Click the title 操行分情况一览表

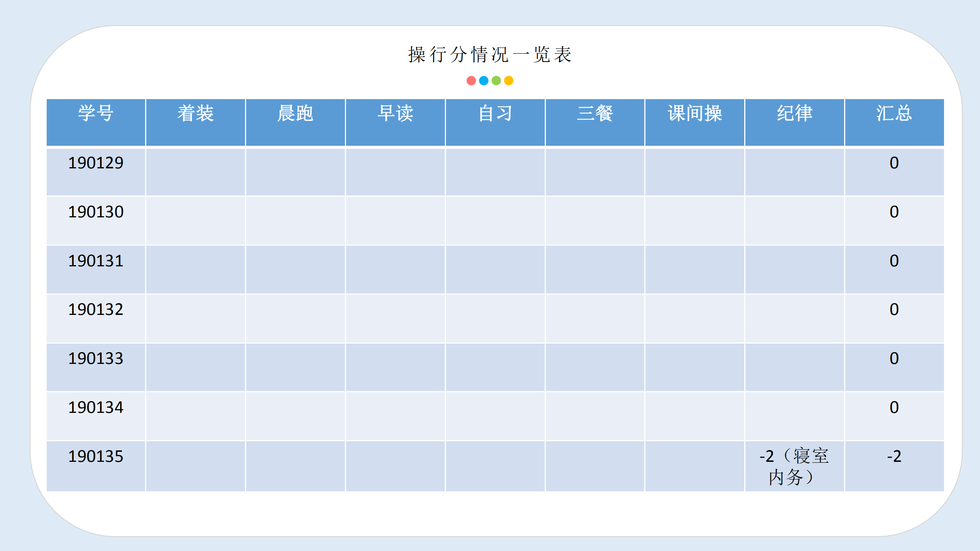(x=490, y=54)
